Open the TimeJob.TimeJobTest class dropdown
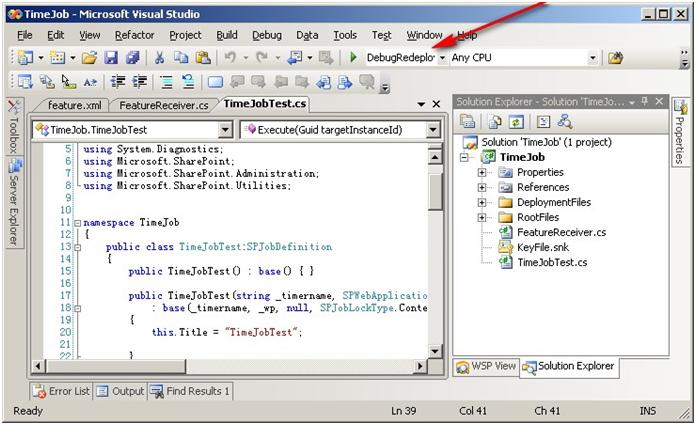 [x=225, y=130]
